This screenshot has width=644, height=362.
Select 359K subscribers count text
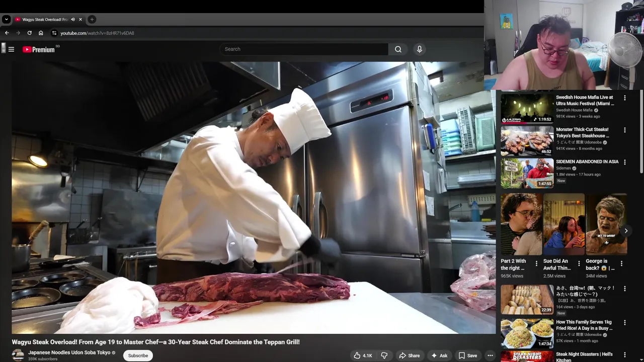pos(43,359)
